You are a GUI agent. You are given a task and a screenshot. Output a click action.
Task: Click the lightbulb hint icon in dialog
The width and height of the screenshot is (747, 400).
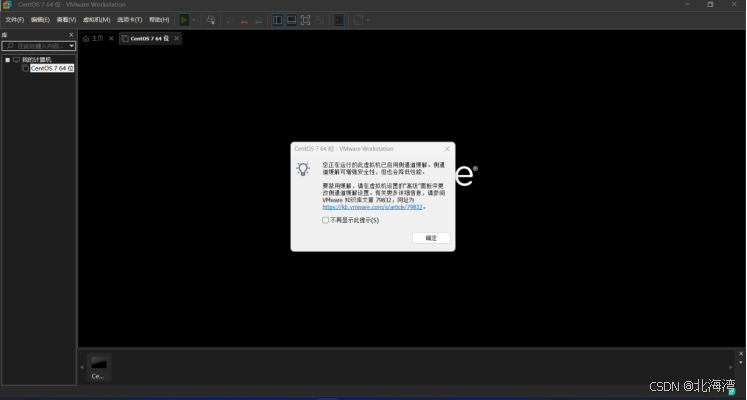click(x=303, y=169)
